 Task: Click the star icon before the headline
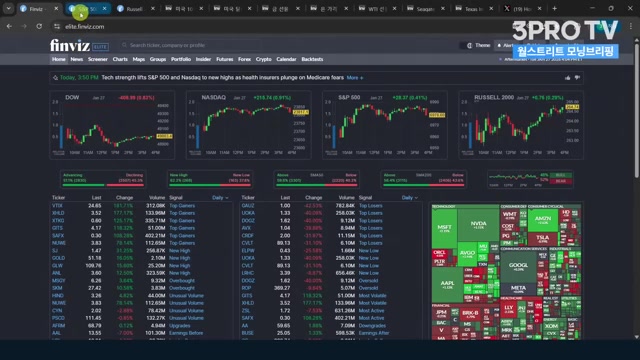coord(55,78)
